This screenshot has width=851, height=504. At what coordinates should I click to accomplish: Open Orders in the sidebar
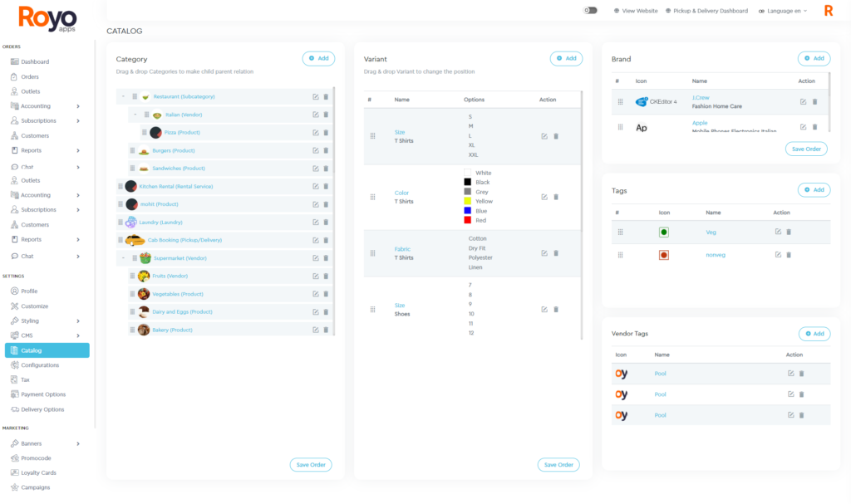29,76
